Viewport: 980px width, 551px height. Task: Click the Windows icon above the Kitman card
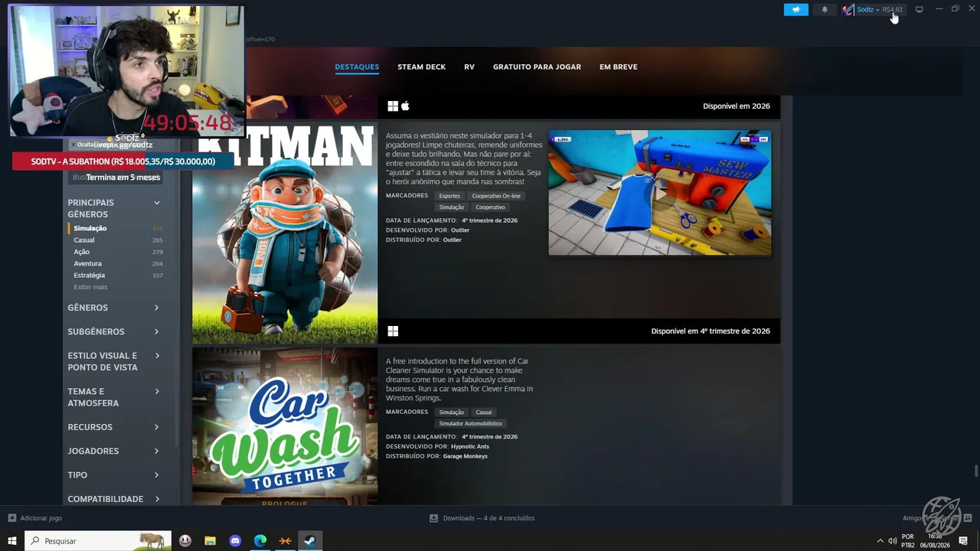(393, 106)
